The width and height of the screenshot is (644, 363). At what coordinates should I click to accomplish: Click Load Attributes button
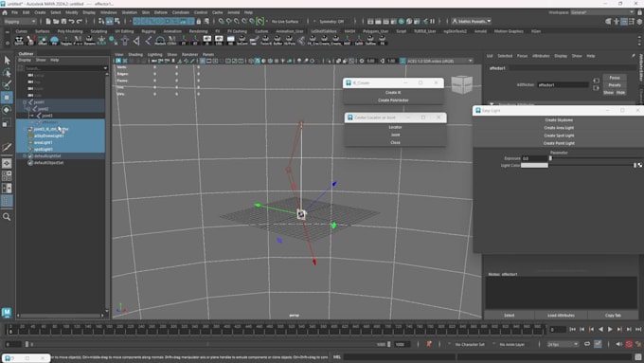561,316
